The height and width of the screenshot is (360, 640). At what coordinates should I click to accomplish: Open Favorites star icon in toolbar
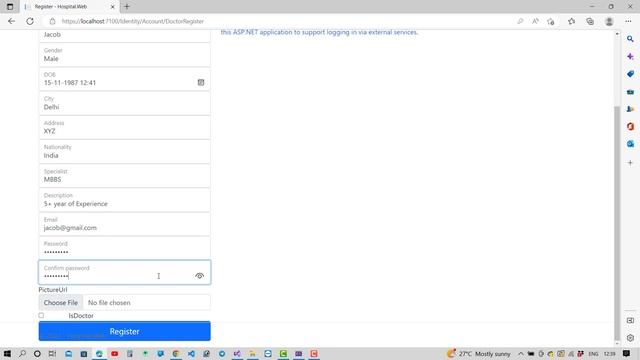pyautogui.click(x=571, y=21)
